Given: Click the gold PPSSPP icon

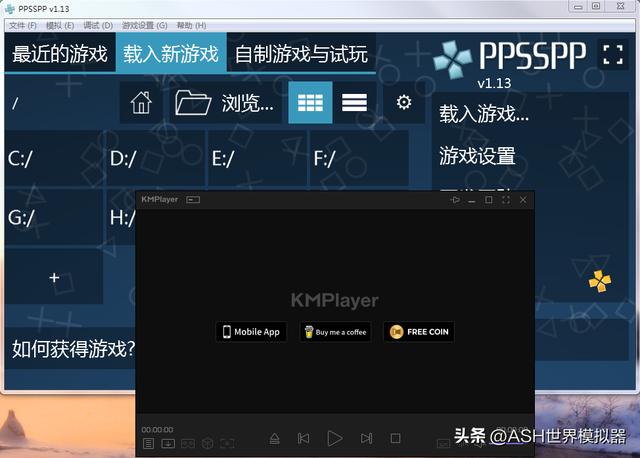Looking at the screenshot, I should pos(600,281).
